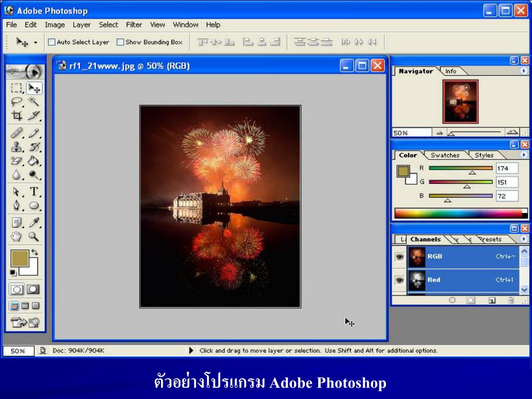
Task: Select the Hand tool
Action: click(16, 236)
